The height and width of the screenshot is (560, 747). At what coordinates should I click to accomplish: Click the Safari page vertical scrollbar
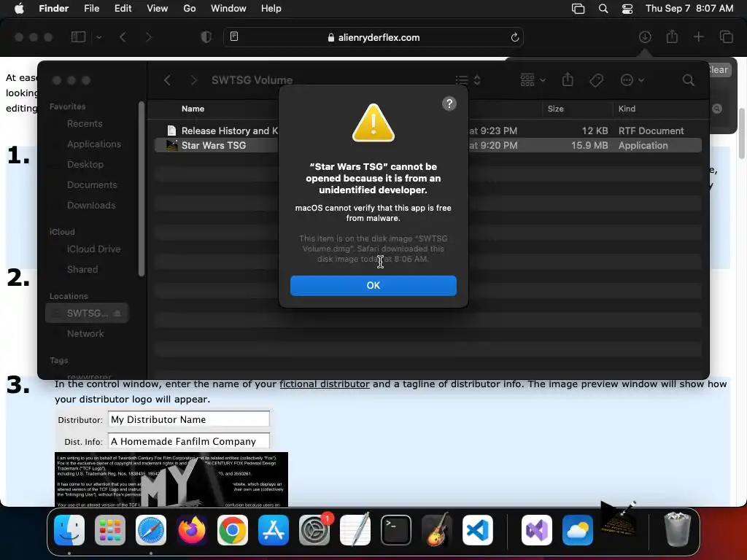click(741, 133)
